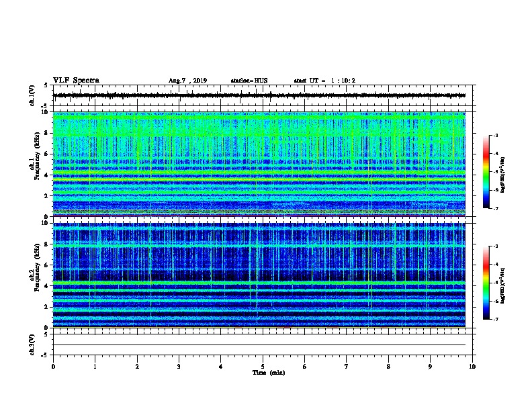
Task: Click the "8" kHz tick of ch.1 spectrogram
Action: (x=47, y=133)
